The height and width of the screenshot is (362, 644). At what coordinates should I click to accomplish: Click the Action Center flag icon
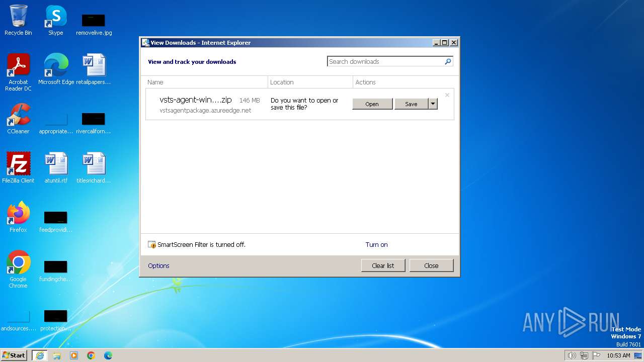596,355
